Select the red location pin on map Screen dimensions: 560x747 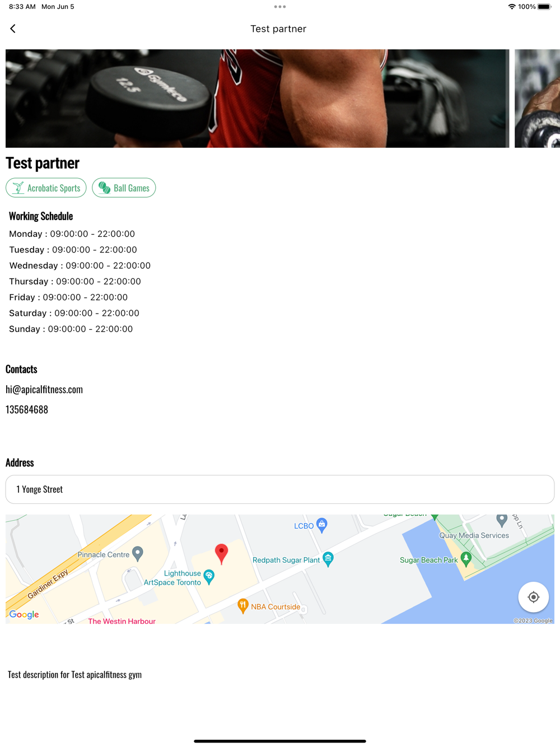tap(222, 553)
